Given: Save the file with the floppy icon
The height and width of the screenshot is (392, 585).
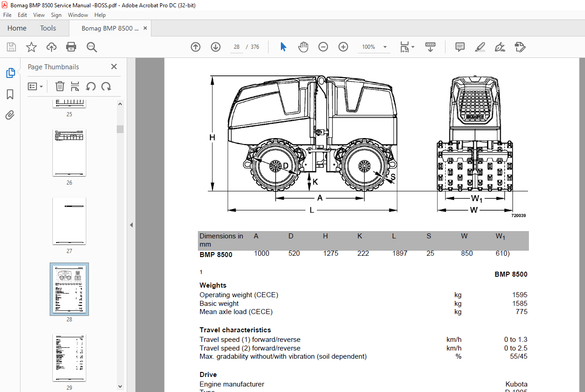Looking at the screenshot, I should (11, 47).
